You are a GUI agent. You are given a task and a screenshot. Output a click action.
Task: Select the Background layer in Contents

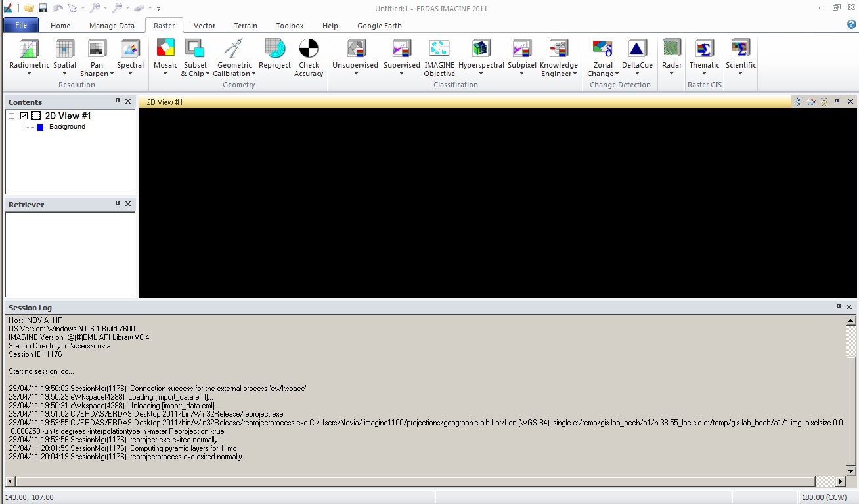[x=67, y=127]
